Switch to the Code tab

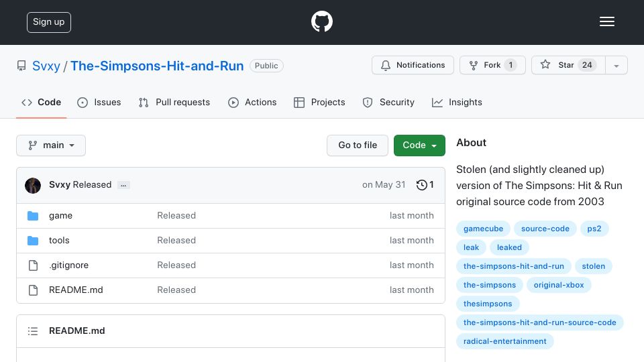coord(41,102)
